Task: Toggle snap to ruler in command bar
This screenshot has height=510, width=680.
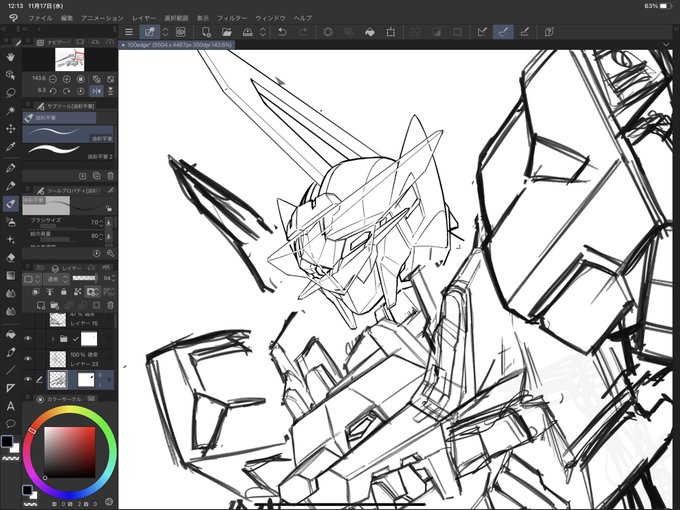Action: pos(482,32)
